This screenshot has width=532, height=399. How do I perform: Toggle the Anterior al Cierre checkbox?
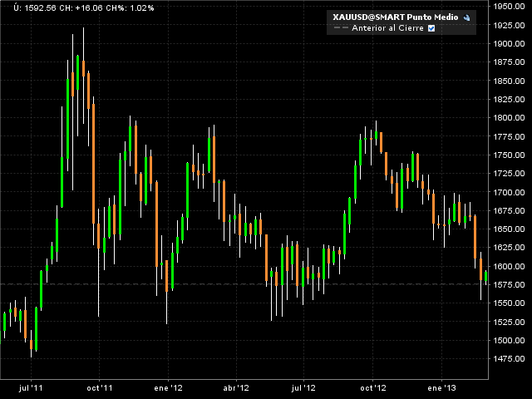pyautogui.click(x=431, y=28)
